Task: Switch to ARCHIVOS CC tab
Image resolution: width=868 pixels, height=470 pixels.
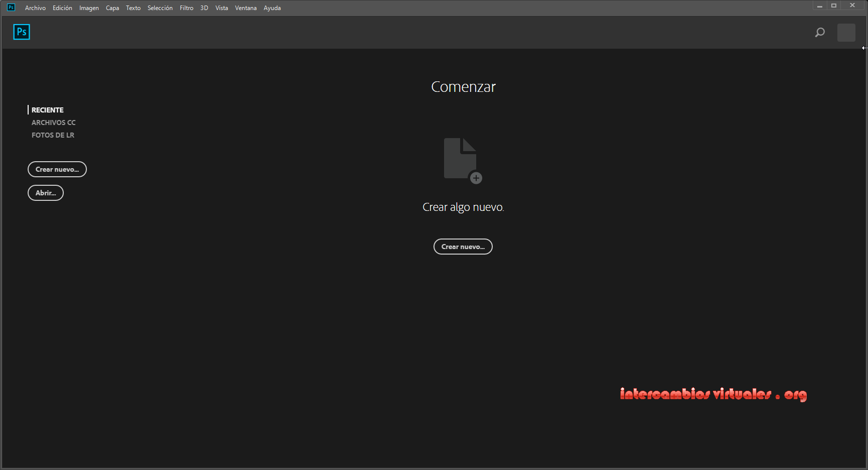Action: tap(54, 123)
